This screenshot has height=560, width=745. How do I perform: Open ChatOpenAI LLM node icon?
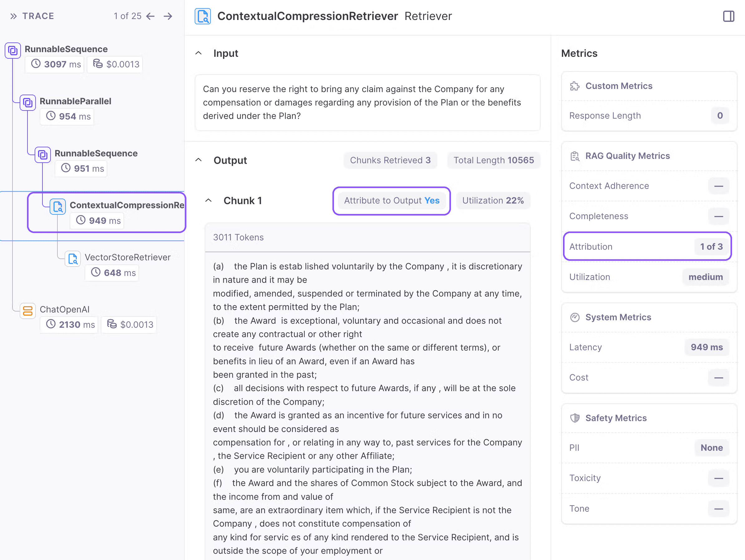(28, 311)
